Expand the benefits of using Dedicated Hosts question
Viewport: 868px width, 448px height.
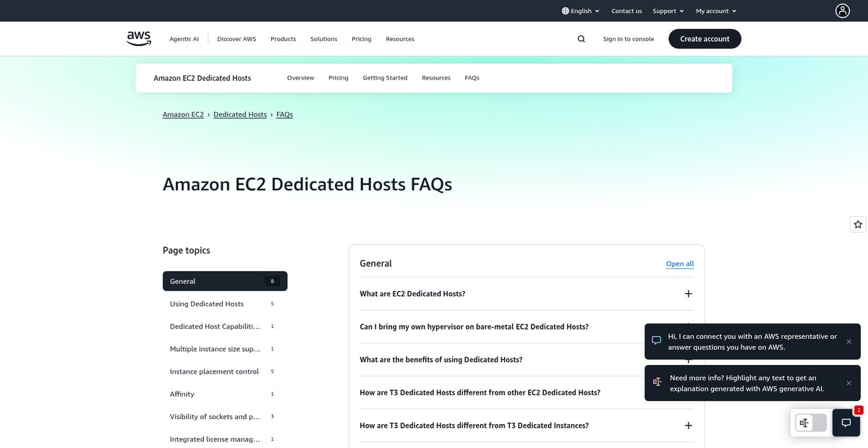tap(527, 360)
